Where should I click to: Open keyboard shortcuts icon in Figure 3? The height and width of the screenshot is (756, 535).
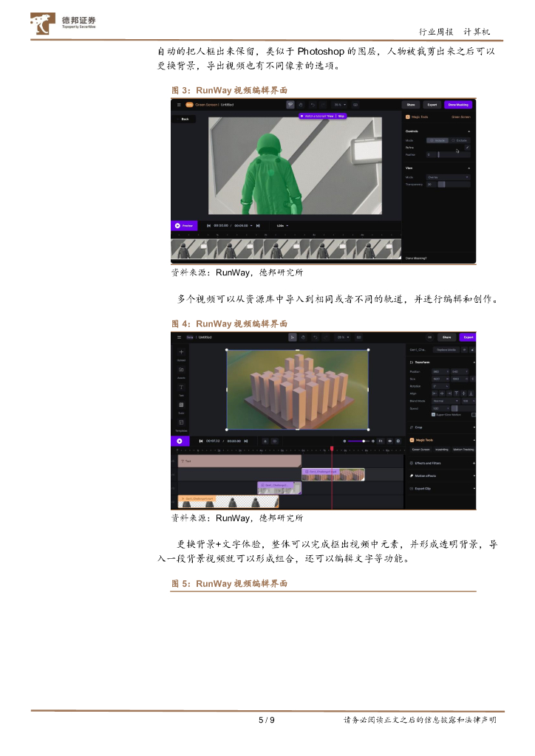(x=355, y=105)
